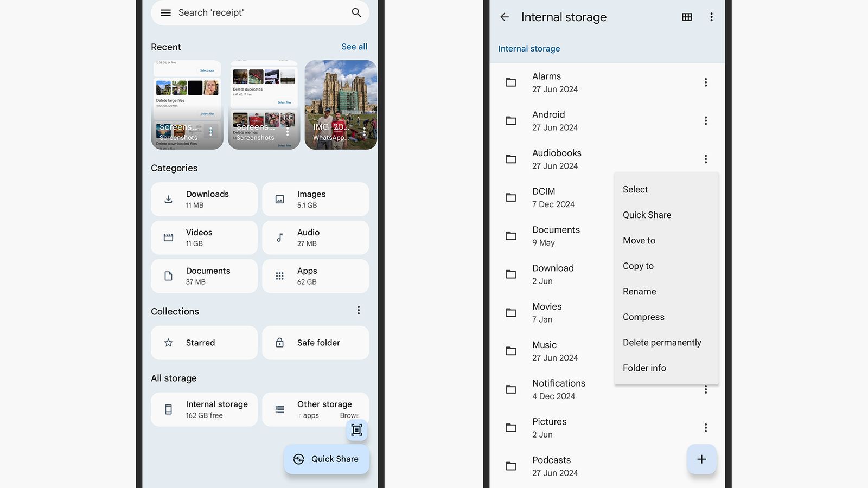Go back using the arrow icon
The width and height of the screenshot is (868, 488).
click(505, 17)
